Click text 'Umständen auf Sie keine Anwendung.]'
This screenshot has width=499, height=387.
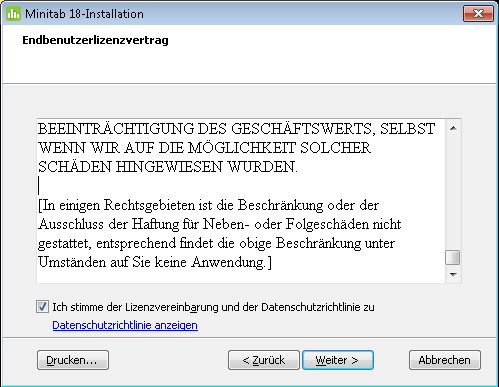click(155, 262)
